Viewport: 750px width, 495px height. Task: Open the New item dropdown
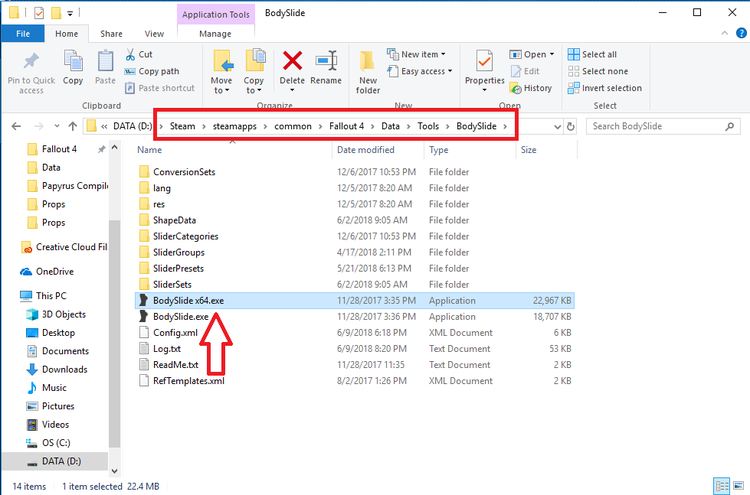[417, 55]
